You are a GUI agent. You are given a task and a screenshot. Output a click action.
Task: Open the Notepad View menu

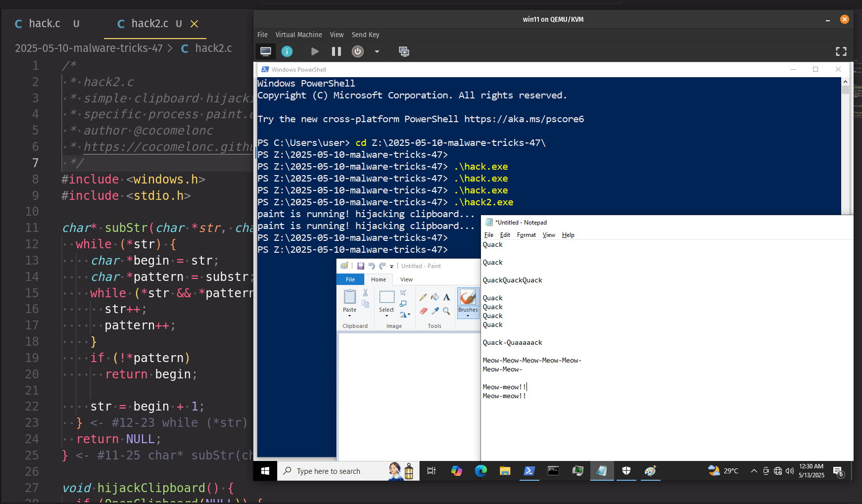pos(549,235)
